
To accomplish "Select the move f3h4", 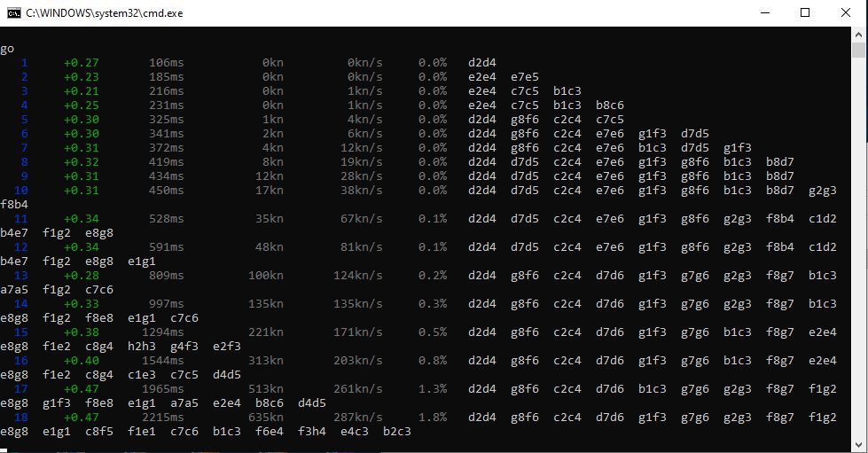I will 312,432.
